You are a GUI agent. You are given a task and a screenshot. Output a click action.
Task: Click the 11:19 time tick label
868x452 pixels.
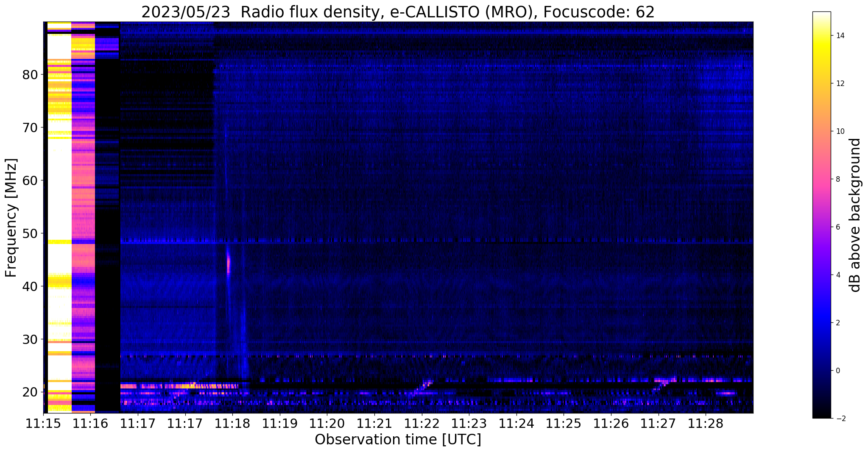pos(279,423)
